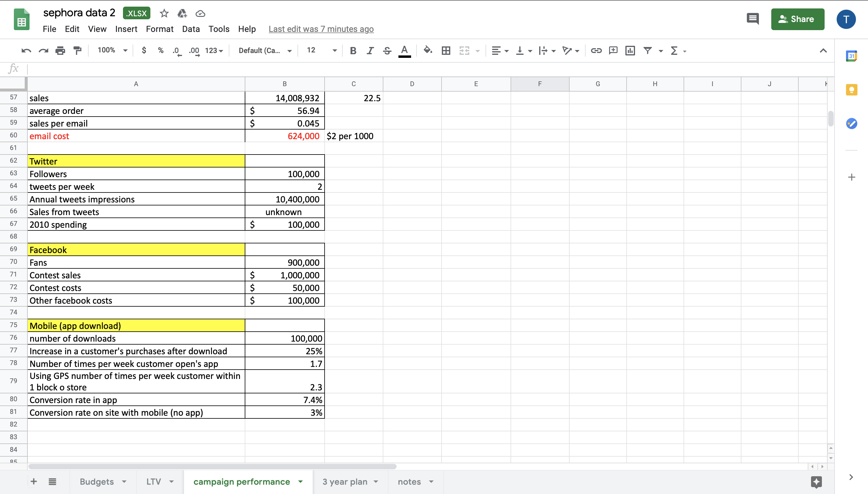Open the font family dropdown

264,50
